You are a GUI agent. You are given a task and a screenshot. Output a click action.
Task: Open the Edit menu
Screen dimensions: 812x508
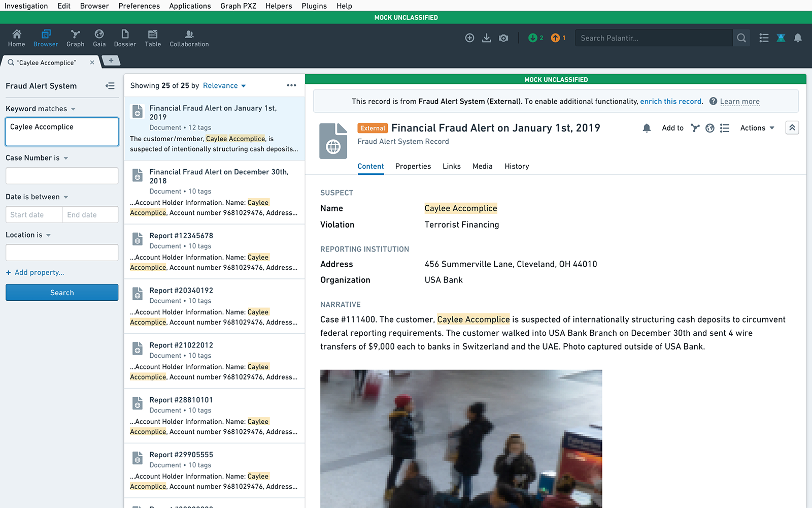click(64, 6)
